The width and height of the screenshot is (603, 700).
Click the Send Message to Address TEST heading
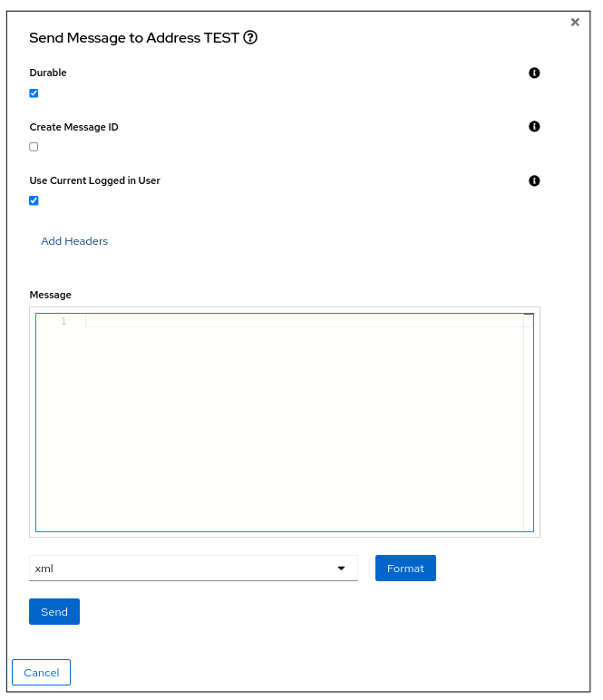point(134,38)
